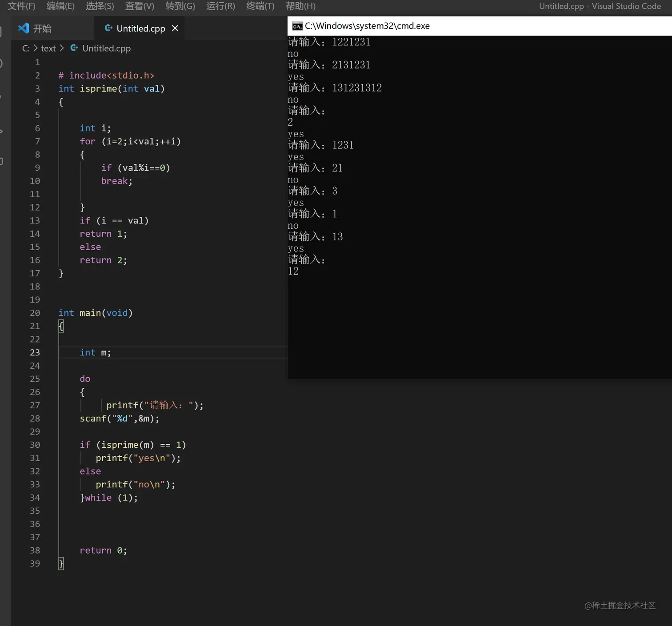Click the 'return 0;' code line

pos(104,550)
